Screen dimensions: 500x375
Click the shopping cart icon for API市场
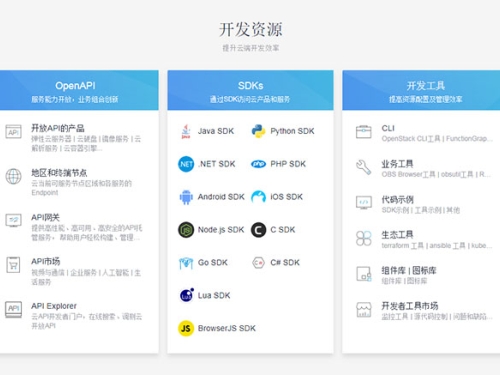point(13,265)
